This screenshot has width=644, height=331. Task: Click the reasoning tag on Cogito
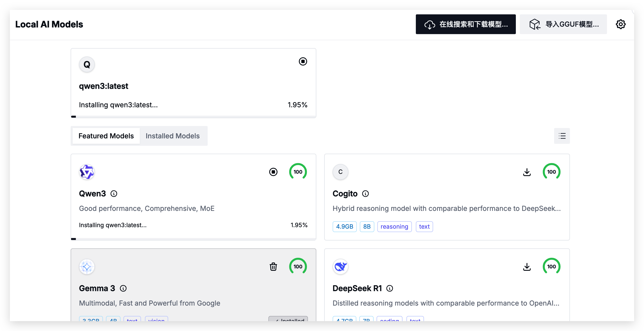(x=394, y=226)
